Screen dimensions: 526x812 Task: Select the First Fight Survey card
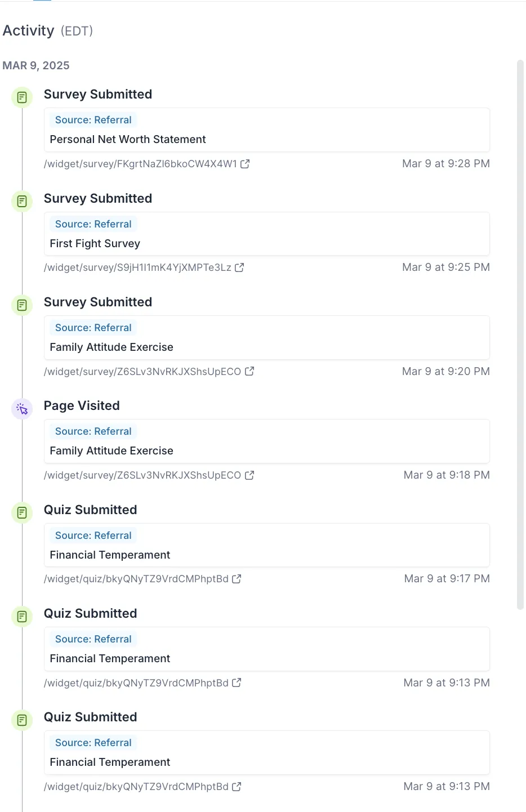click(x=267, y=234)
